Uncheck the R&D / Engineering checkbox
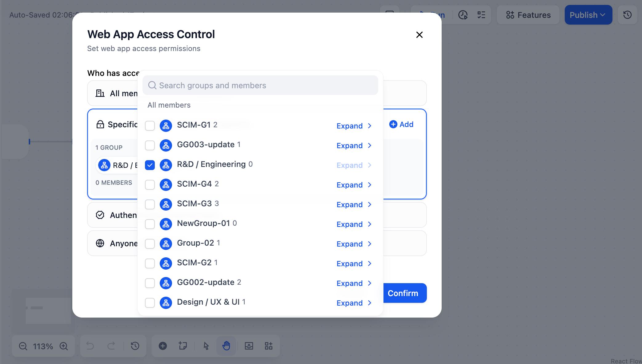Image resolution: width=642 pixels, height=364 pixels. click(x=150, y=165)
